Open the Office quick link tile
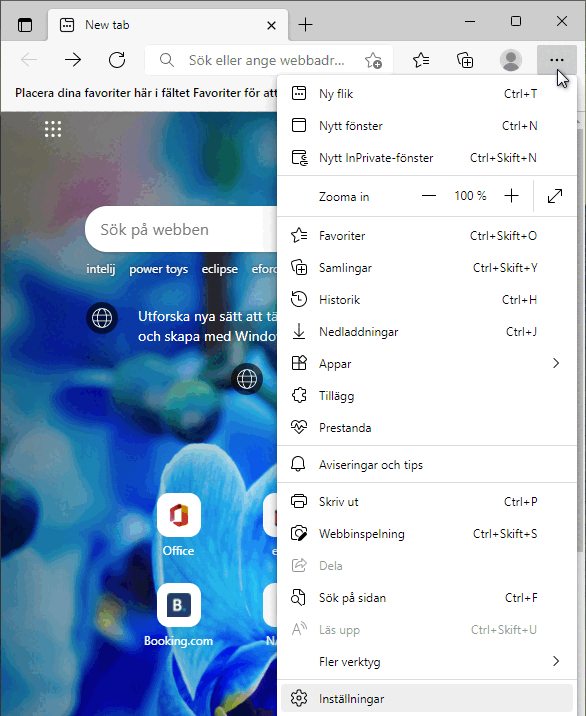 click(179, 525)
